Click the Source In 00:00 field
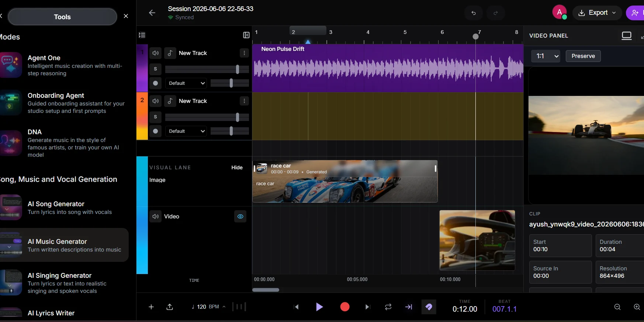This screenshot has width=644, height=322. 560,272
